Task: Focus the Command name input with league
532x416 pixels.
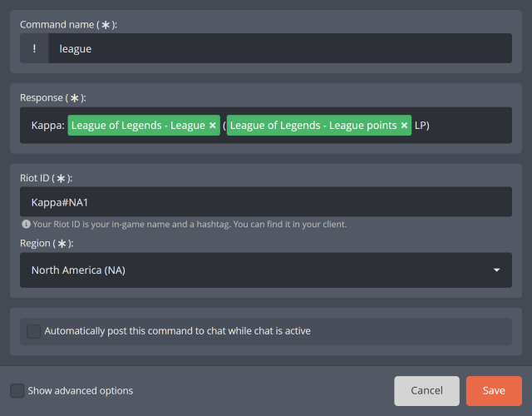Action: coord(280,48)
